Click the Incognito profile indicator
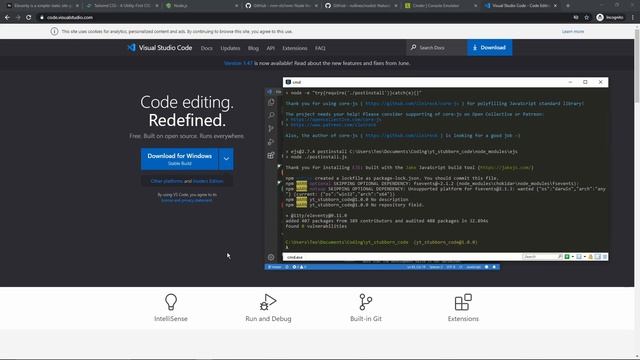Viewport: 640px width, 360px height. (610, 18)
